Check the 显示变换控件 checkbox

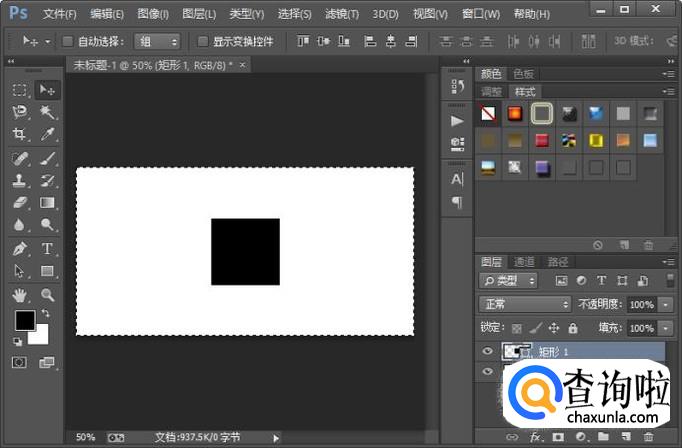[x=203, y=42]
